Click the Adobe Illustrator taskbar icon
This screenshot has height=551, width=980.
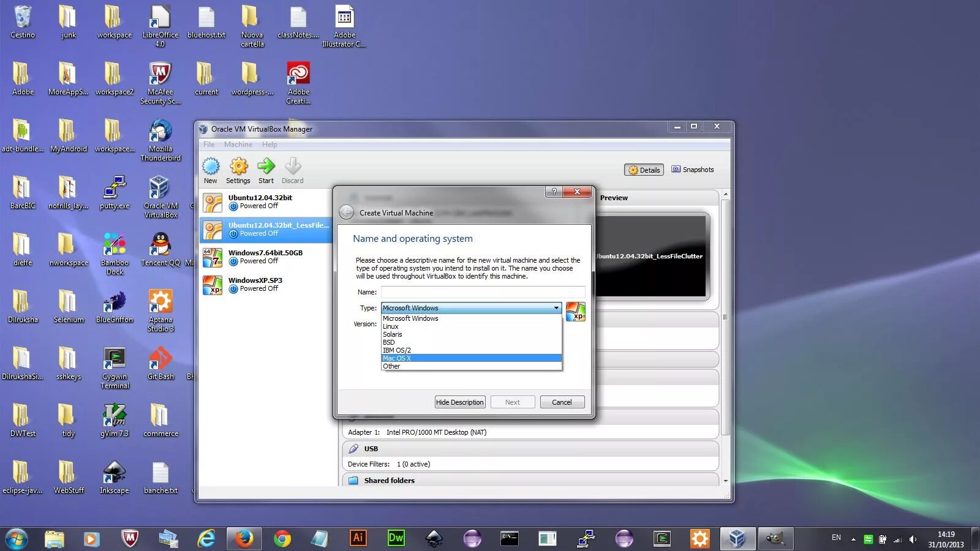(x=358, y=538)
